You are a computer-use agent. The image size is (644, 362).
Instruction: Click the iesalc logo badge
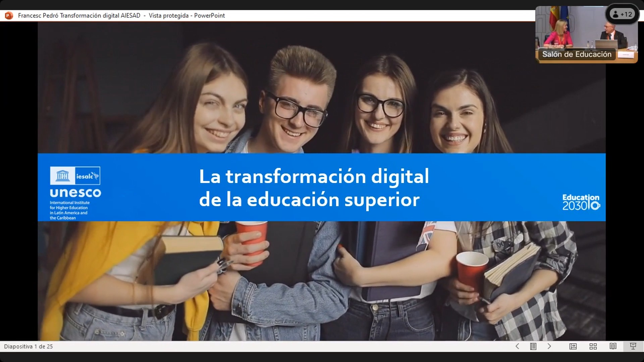tap(87, 176)
